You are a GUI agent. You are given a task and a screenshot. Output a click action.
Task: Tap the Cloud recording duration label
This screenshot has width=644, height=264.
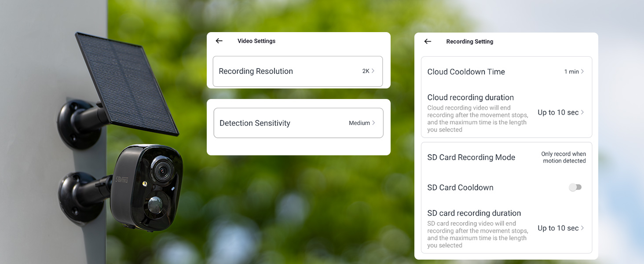[x=470, y=97]
